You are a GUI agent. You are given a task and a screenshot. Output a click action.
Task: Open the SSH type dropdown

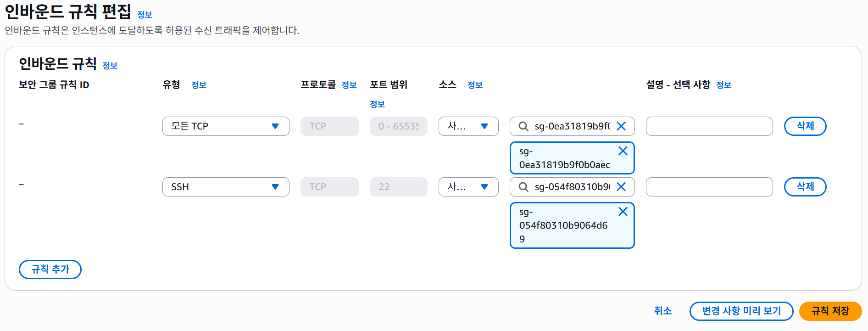coord(225,187)
